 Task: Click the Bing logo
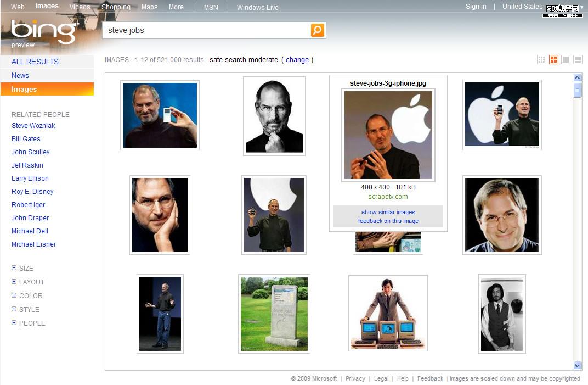coord(44,32)
